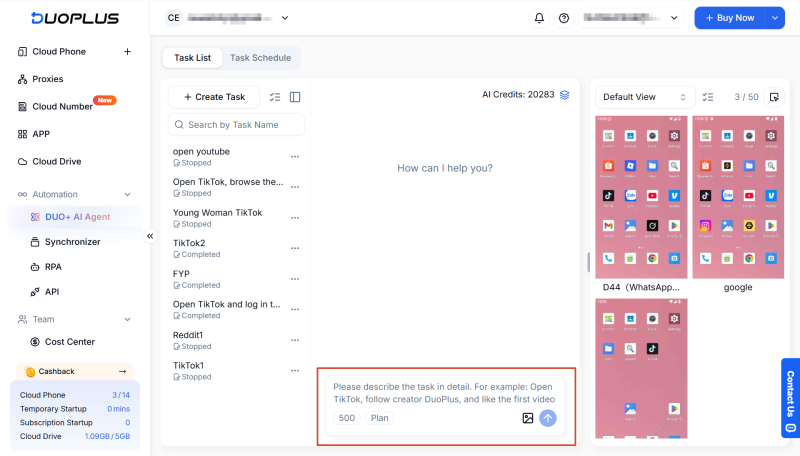Select the third cloud phone thumbnail
The height and width of the screenshot is (456, 800).
coord(641,368)
